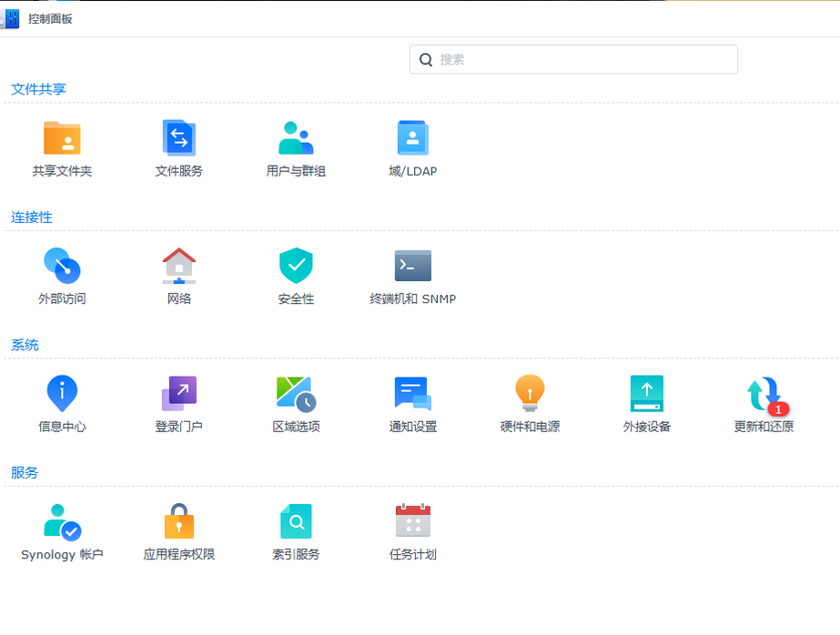Open 外部访问 external access icon
This screenshot has width=840, height=635.
pos(62,266)
